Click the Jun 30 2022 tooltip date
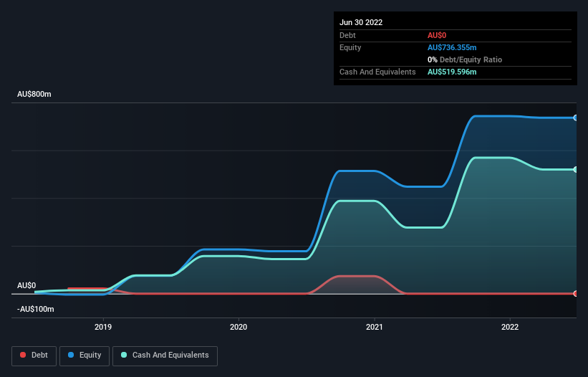 [x=361, y=22]
